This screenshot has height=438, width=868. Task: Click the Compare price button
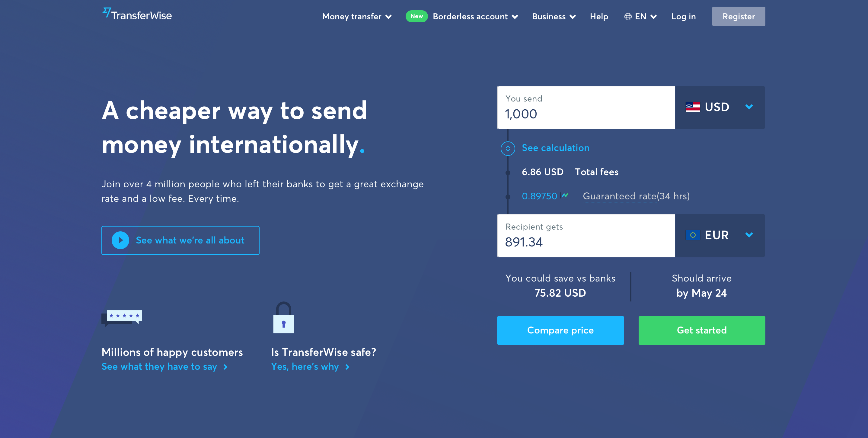(x=560, y=331)
